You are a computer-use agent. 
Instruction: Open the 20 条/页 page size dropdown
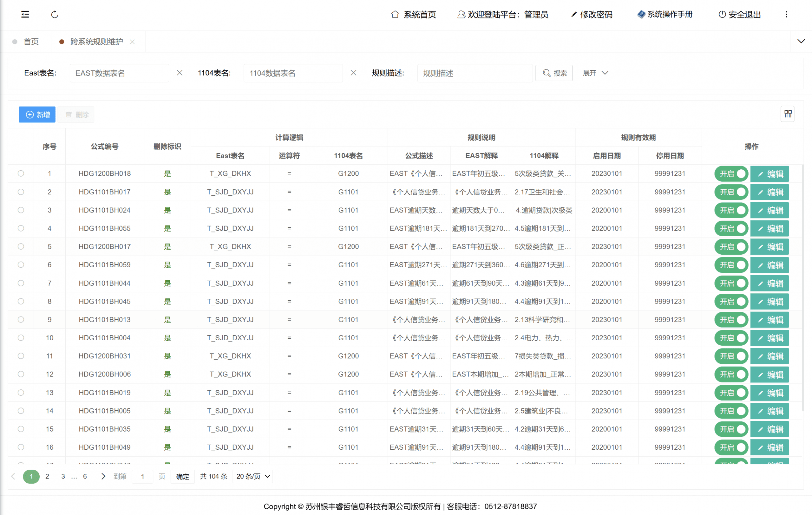tap(253, 476)
